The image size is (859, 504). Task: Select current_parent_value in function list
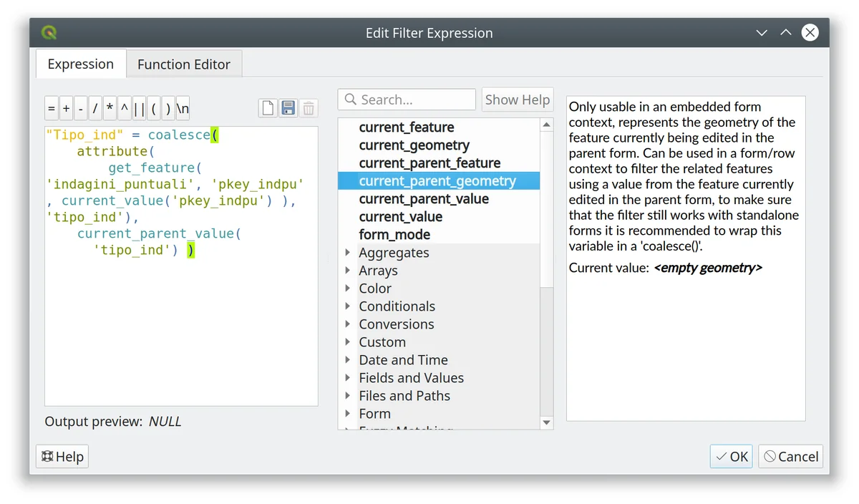pos(424,199)
